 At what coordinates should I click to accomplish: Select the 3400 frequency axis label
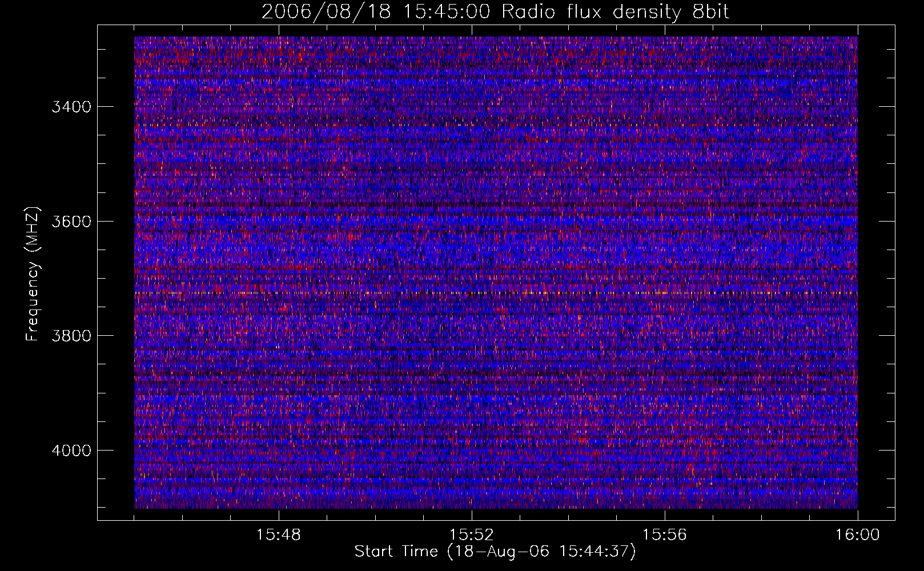(x=71, y=107)
